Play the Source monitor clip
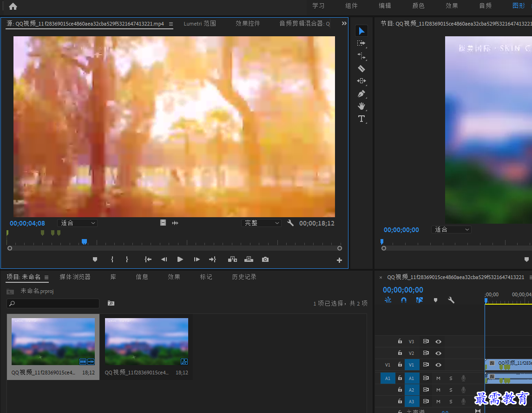 [x=180, y=260]
